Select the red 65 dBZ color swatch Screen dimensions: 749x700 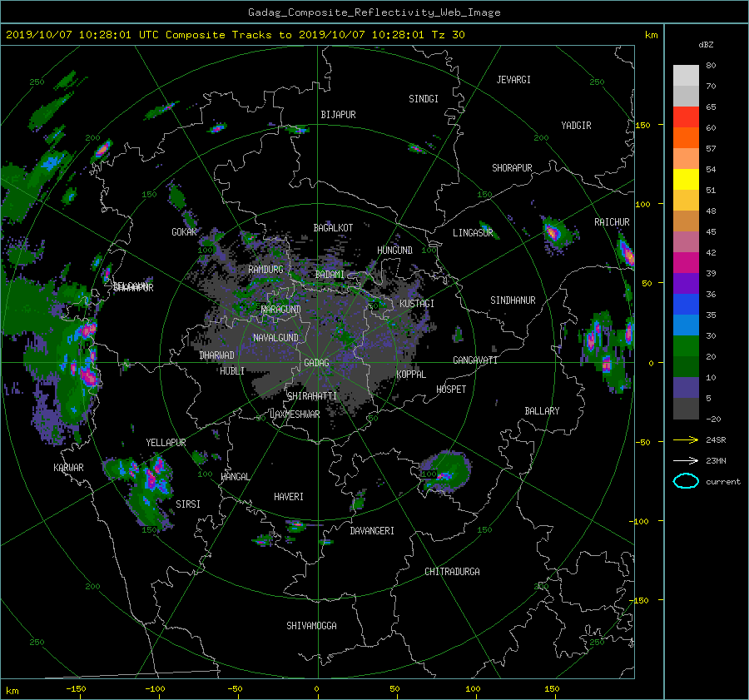coord(686,117)
